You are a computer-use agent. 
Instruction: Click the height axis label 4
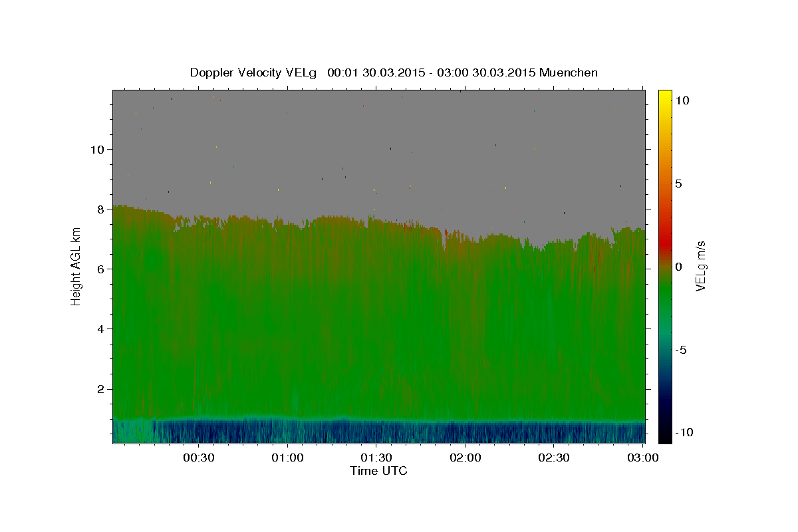click(x=100, y=329)
